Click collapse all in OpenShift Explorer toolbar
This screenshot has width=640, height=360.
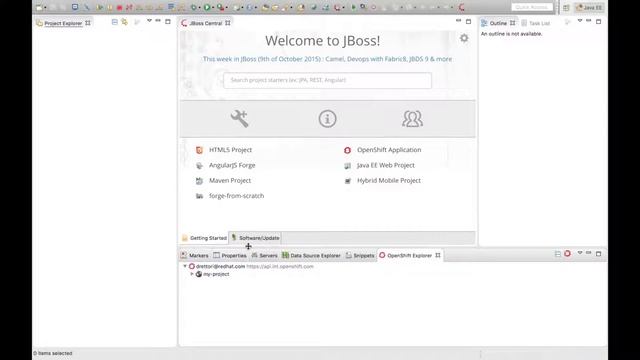[558, 254]
